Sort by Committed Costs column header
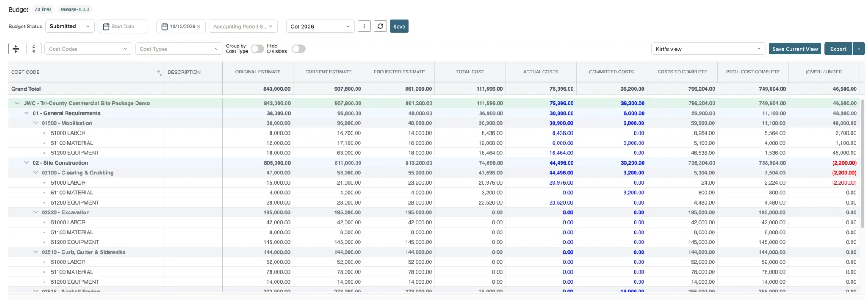This screenshot has width=868, height=301. click(612, 72)
